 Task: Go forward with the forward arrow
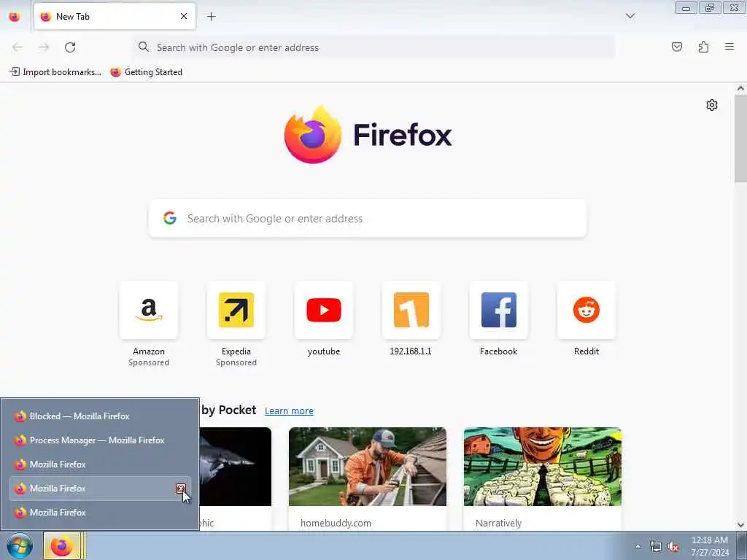point(44,47)
